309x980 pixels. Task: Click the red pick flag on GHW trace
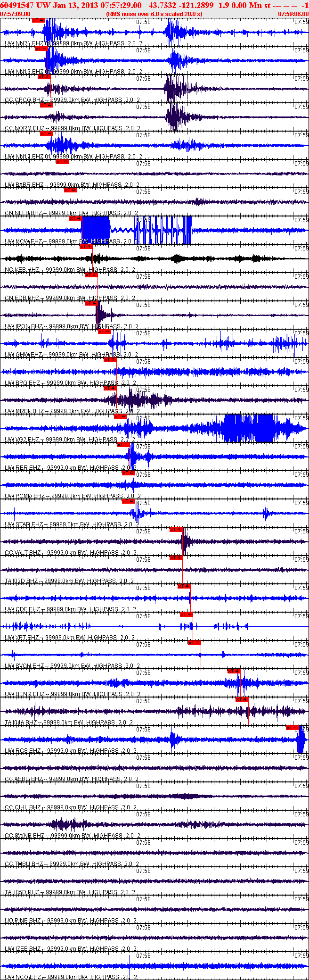click(x=104, y=332)
